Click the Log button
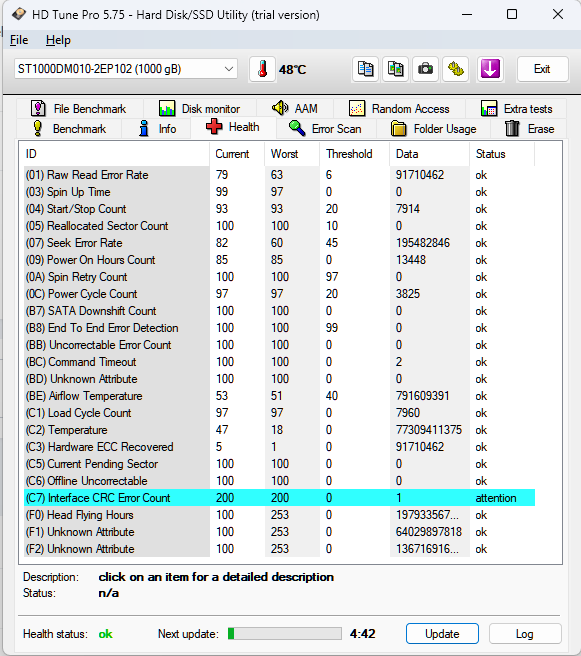Image resolution: width=581 pixels, height=656 pixels. 525,634
